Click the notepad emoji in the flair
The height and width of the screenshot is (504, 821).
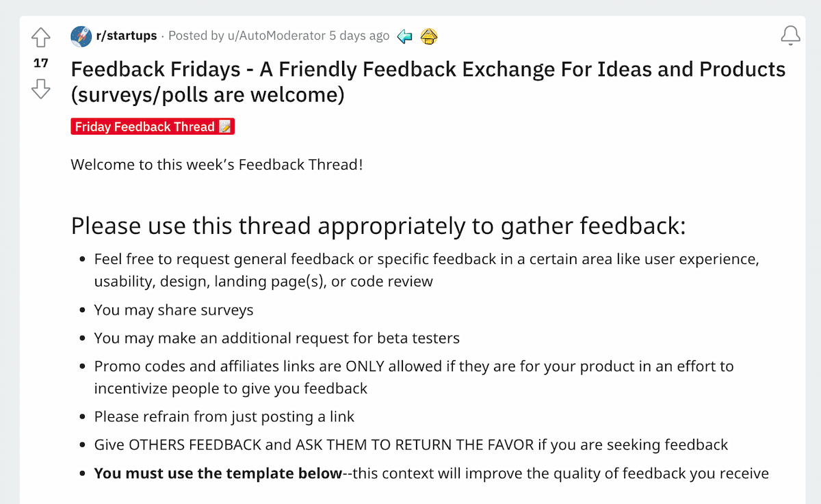(225, 127)
